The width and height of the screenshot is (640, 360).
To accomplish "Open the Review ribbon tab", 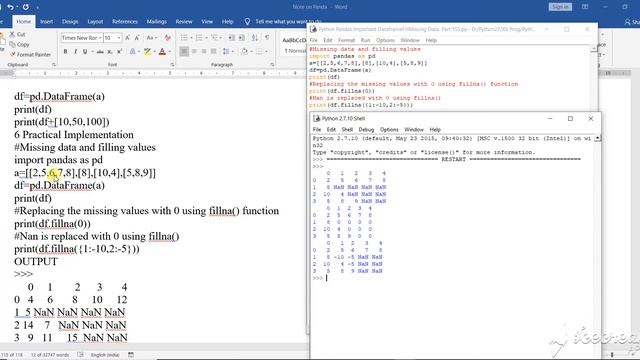I will [x=184, y=22].
